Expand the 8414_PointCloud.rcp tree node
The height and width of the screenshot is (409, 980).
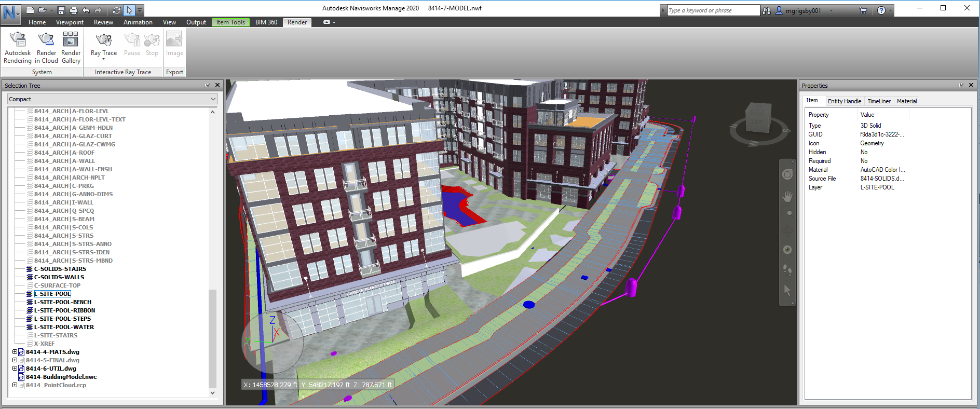[15, 385]
